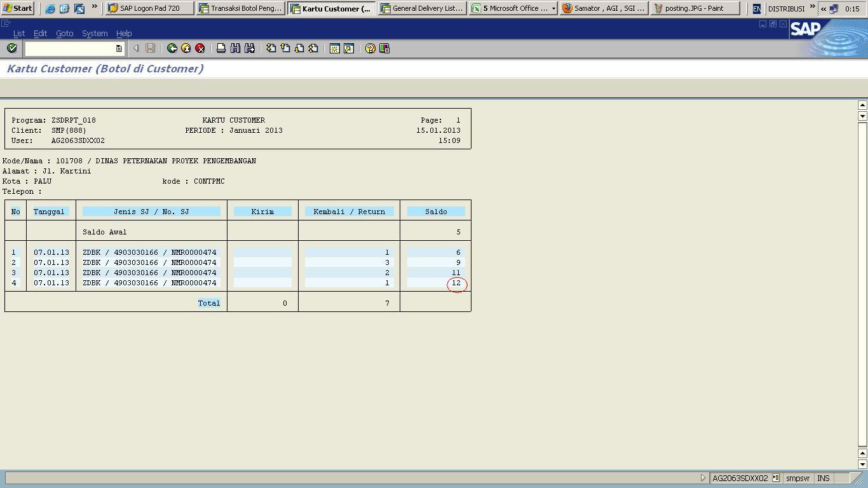Click the Find binoculars icon
This screenshot has height=488, width=868.
(x=235, y=48)
